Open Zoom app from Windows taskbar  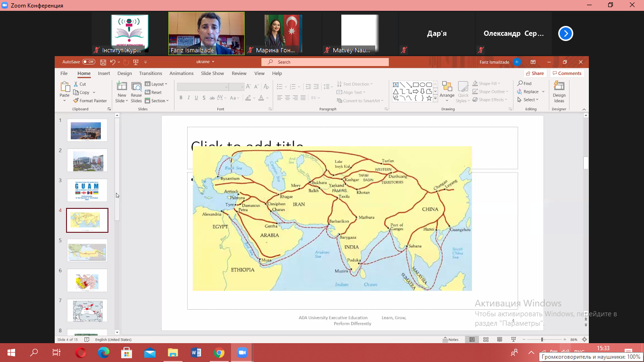click(242, 353)
